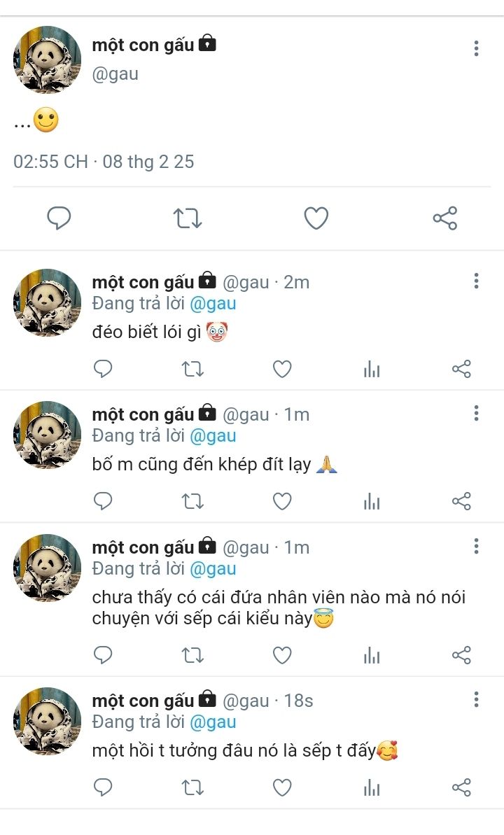Open the main tweet's panda profile picture
The width and height of the screenshot is (504, 835).
[47, 60]
